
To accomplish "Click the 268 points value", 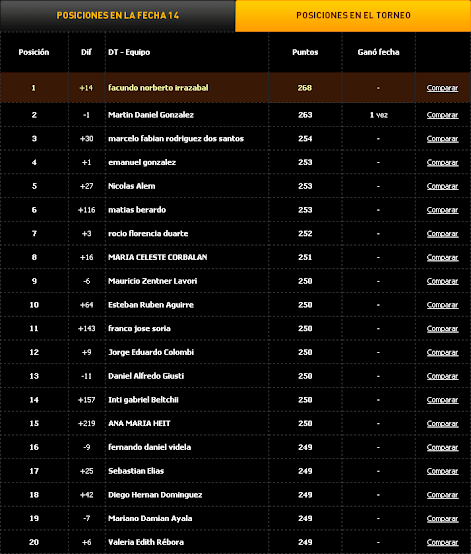I will tap(305, 88).
